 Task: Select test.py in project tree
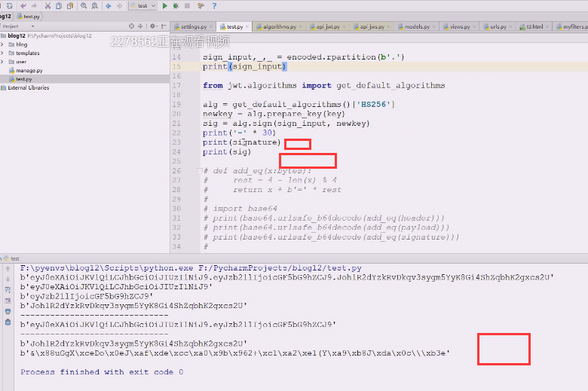(x=20, y=79)
